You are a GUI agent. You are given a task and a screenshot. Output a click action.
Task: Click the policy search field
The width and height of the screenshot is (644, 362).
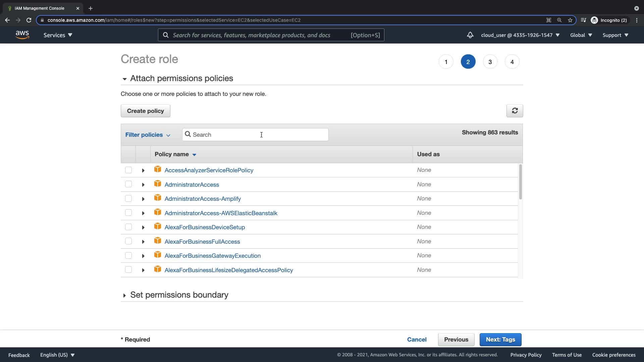tap(255, 135)
